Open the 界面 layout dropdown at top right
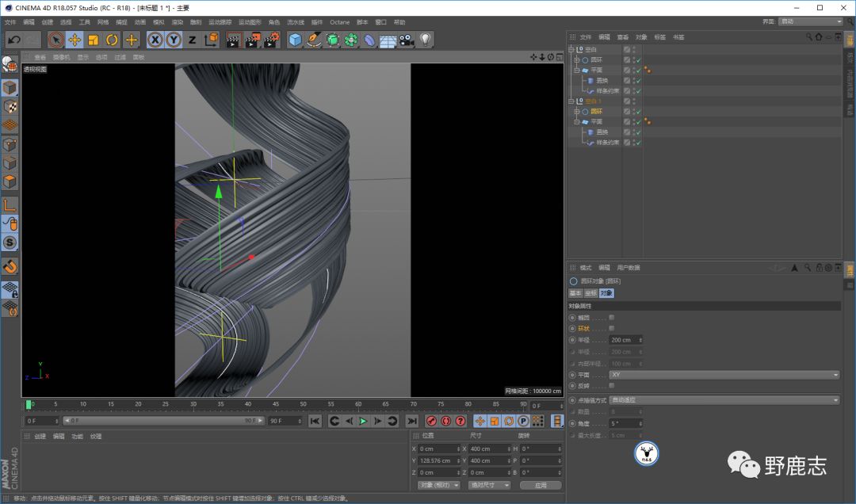Image resolution: width=856 pixels, height=504 pixels. (x=808, y=21)
